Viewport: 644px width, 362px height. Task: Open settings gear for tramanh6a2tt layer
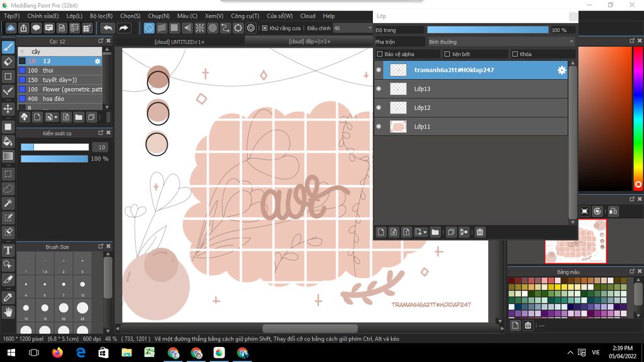[562, 70]
